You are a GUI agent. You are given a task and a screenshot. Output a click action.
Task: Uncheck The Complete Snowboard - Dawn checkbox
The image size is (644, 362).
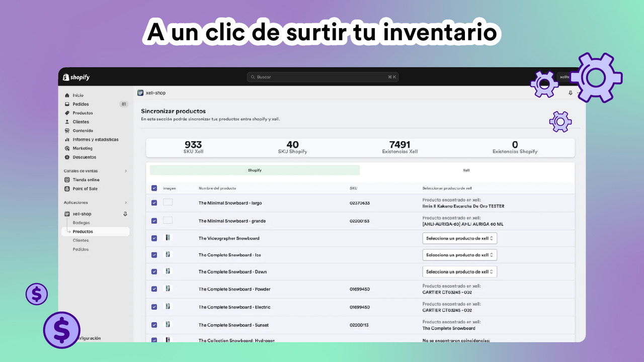point(154,271)
